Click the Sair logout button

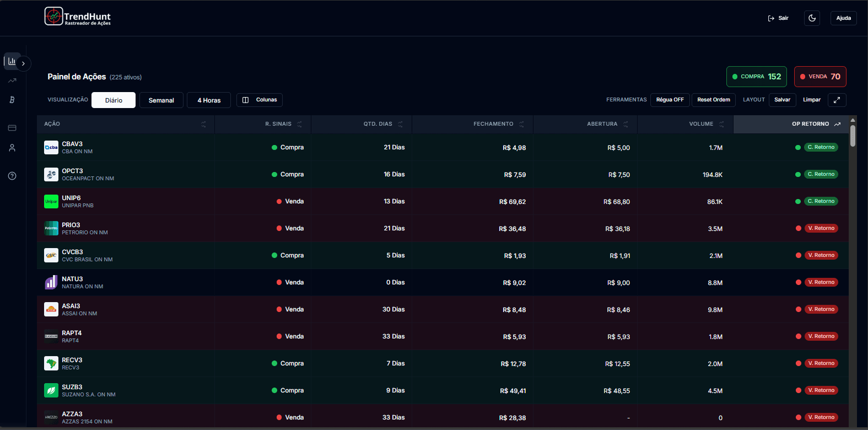click(x=778, y=18)
